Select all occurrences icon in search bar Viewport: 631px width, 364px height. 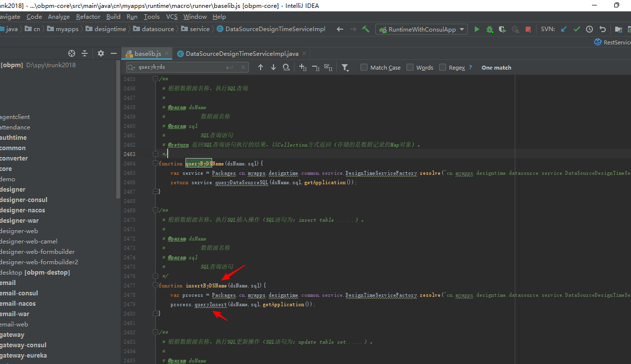coord(328,67)
